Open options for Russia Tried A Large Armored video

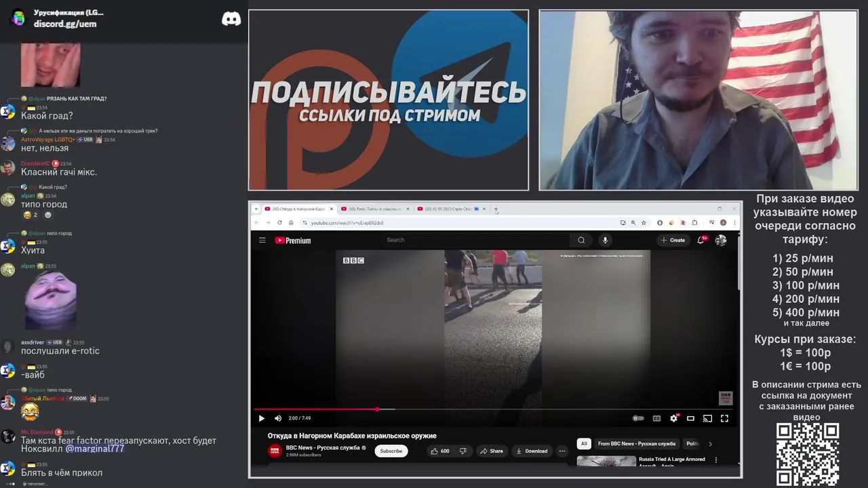pos(716,460)
